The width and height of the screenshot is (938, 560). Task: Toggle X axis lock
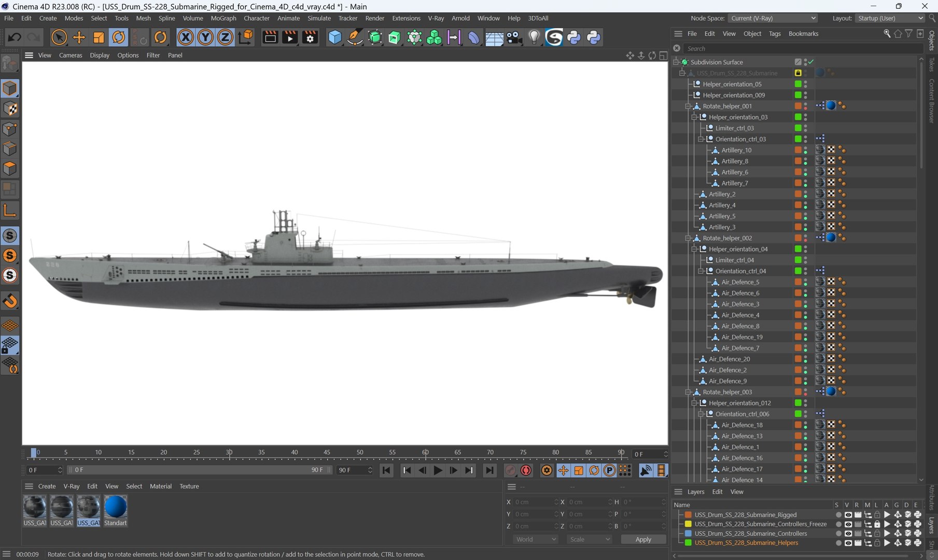186,37
